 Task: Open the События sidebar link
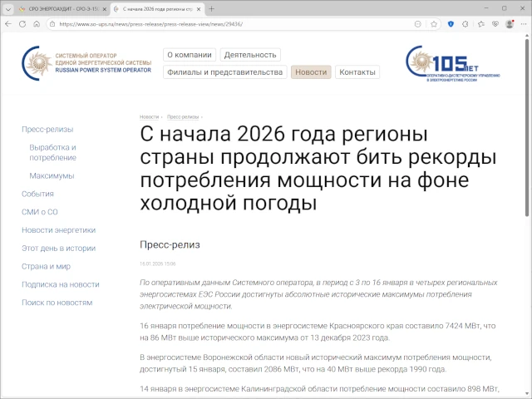[37, 194]
